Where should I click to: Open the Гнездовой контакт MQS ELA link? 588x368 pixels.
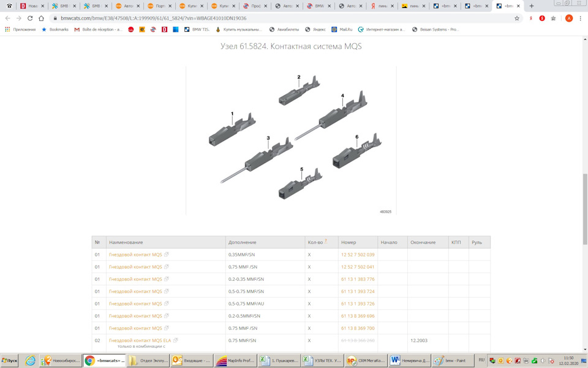coord(140,340)
